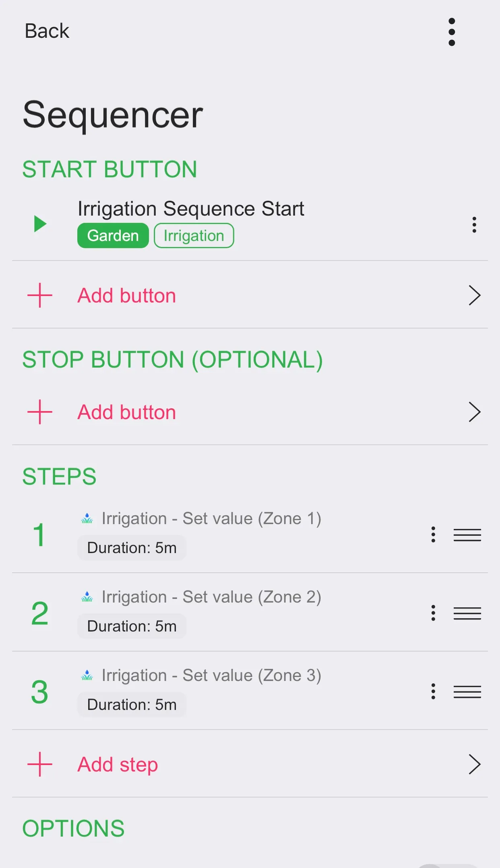Grab the reorder handle of Zone 2 step
The height and width of the screenshot is (868, 500).
point(467,613)
